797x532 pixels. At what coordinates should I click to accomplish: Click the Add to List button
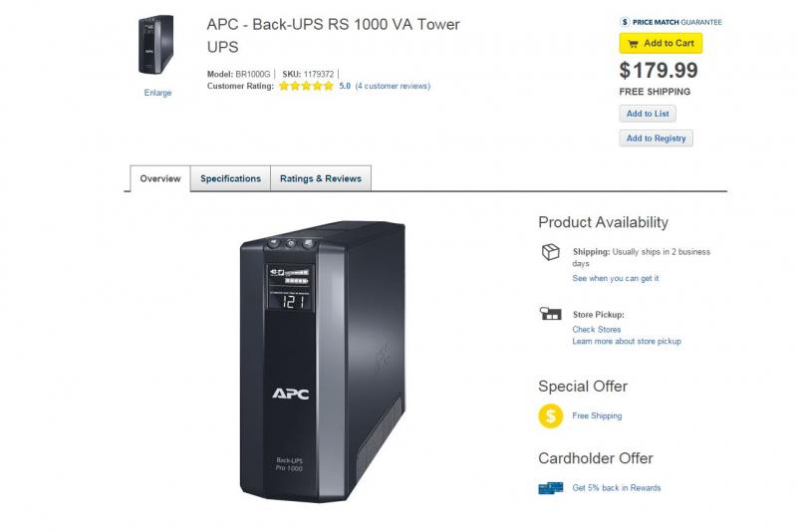(648, 114)
